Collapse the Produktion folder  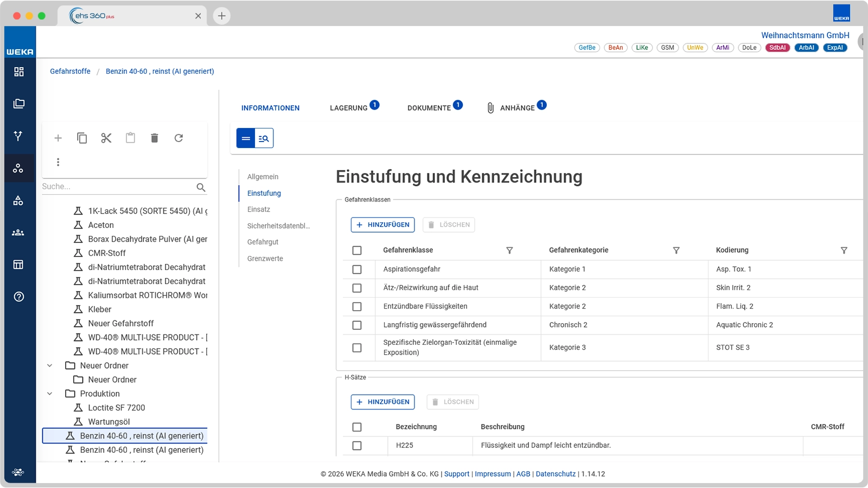tap(50, 394)
